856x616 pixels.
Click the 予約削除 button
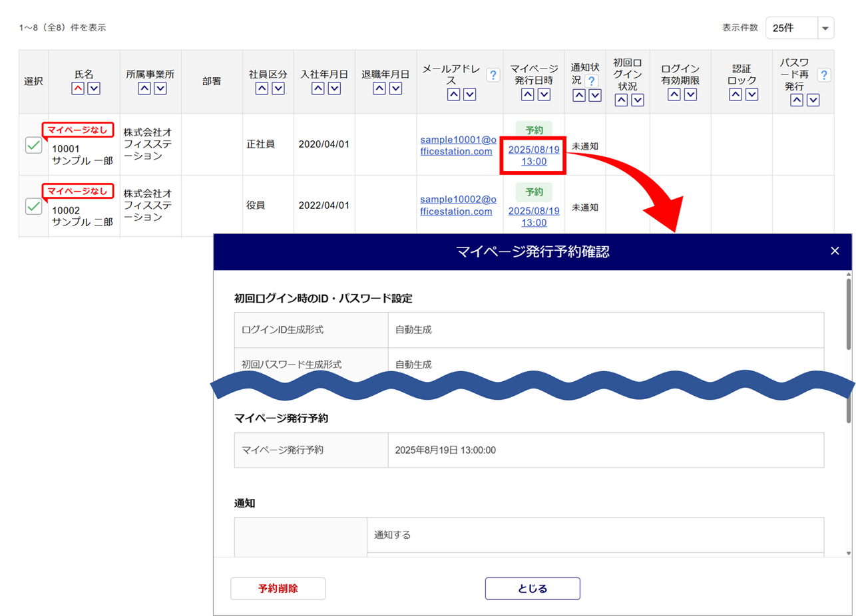coord(278,588)
